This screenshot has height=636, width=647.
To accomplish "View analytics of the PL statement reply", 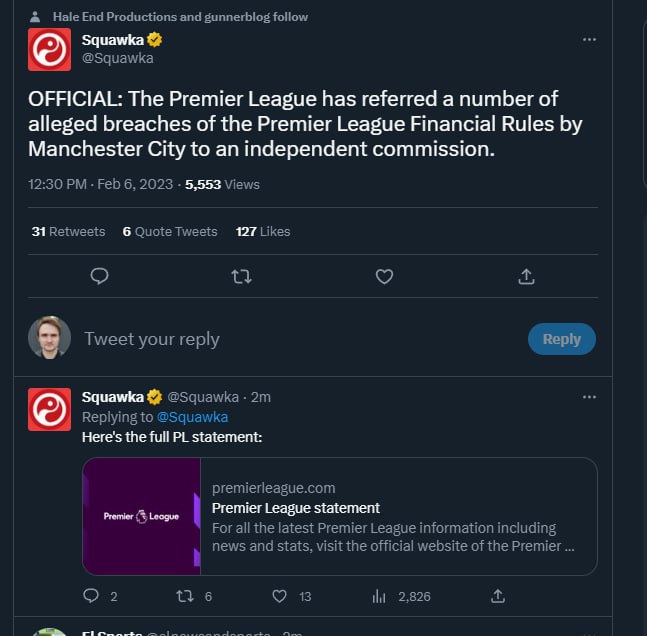I will pos(379,596).
